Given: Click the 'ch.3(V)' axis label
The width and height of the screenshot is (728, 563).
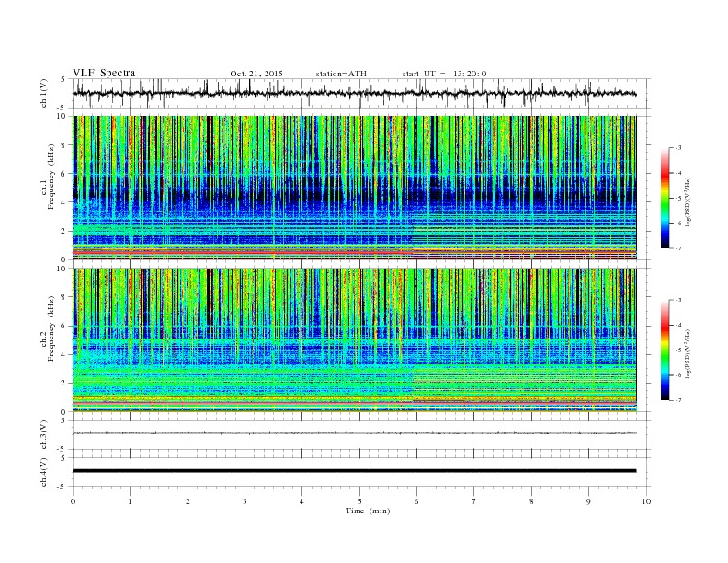Looking at the screenshot, I should [x=43, y=434].
